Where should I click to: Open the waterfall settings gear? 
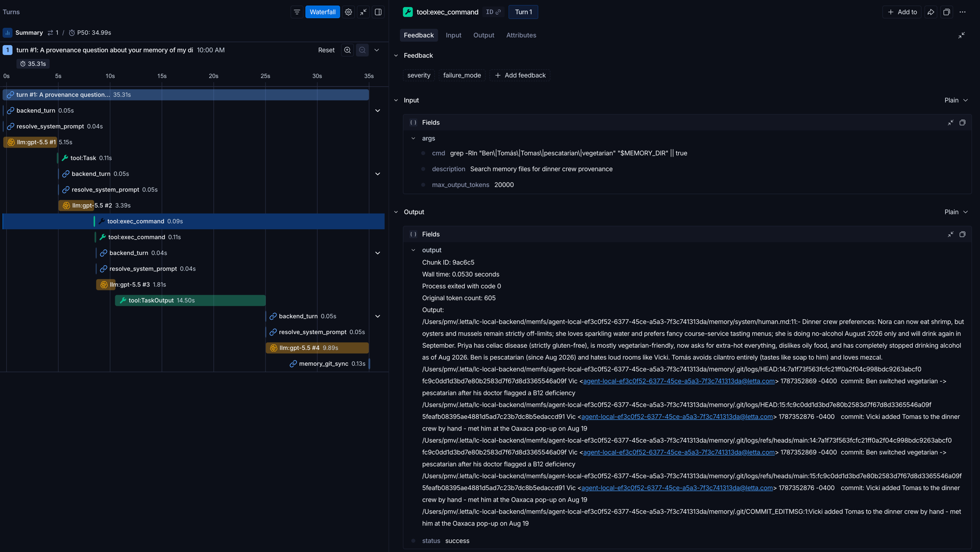point(348,12)
